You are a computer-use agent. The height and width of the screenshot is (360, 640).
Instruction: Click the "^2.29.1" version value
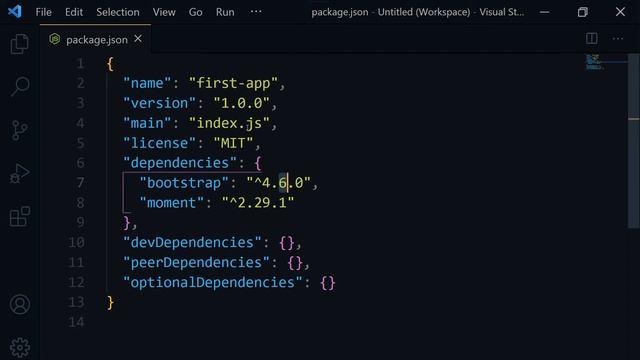tap(258, 203)
